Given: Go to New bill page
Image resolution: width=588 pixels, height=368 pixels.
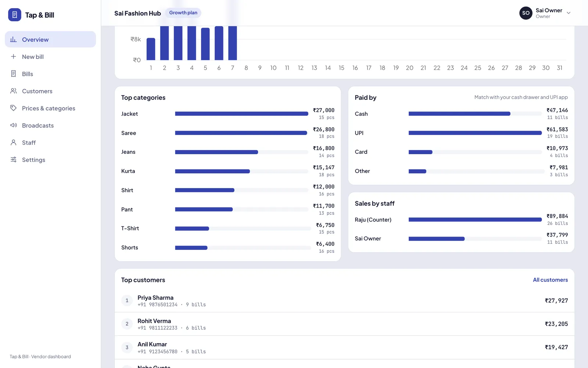Looking at the screenshot, I should [x=50, y=57].
